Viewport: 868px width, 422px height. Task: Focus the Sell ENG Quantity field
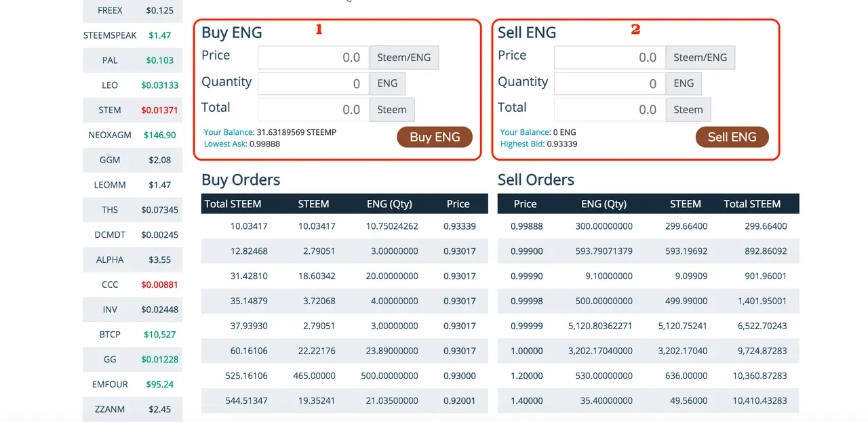610,84
